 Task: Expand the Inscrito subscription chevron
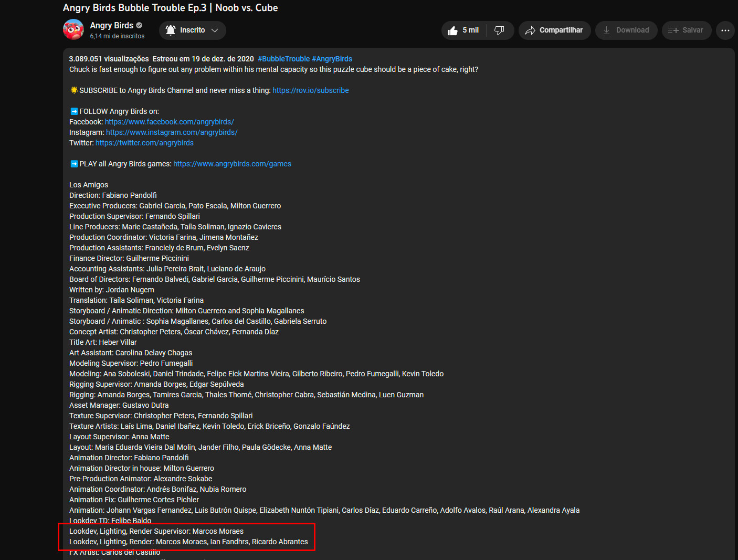(x=215, y=30)
